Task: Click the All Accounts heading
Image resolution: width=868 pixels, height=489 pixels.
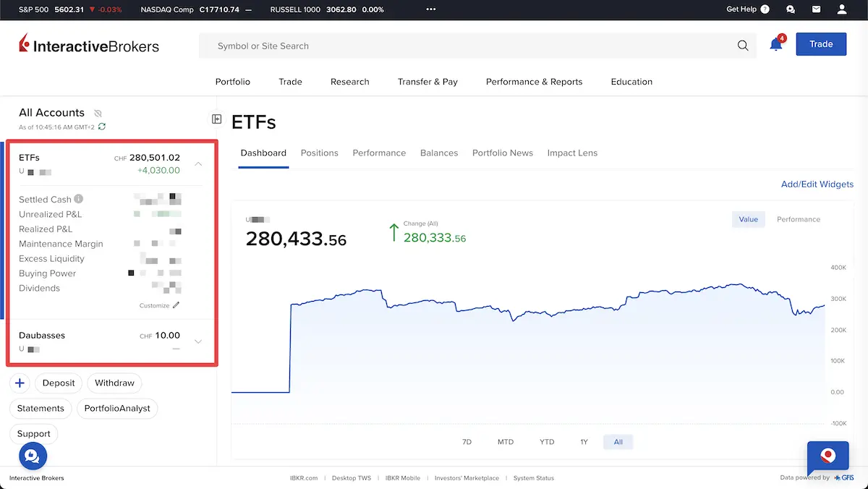Action: pos(51,113)
